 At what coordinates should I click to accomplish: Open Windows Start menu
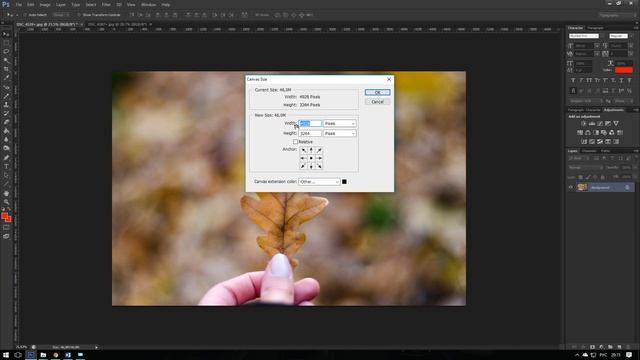(x=6, y=355)
